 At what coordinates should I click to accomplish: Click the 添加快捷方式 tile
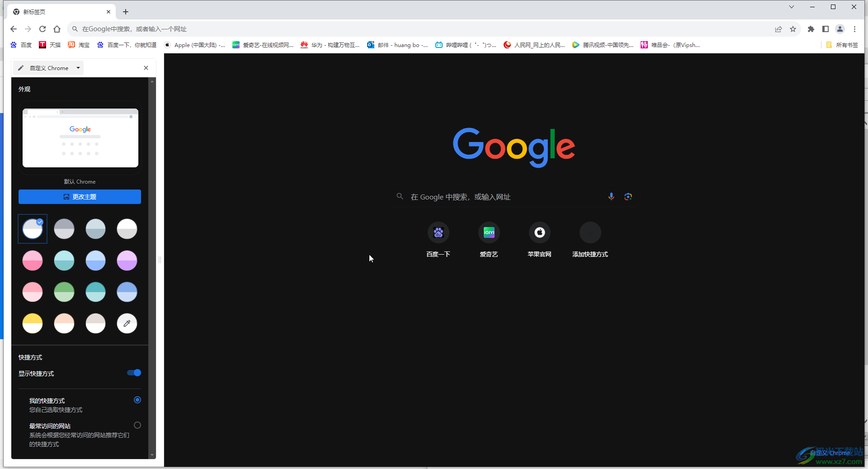[x=590, y=240]
